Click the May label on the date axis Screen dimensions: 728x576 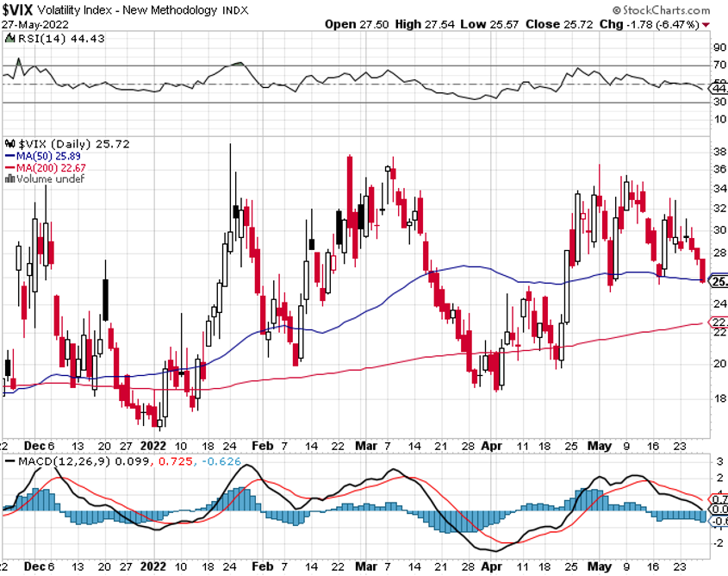click(598, 445)
